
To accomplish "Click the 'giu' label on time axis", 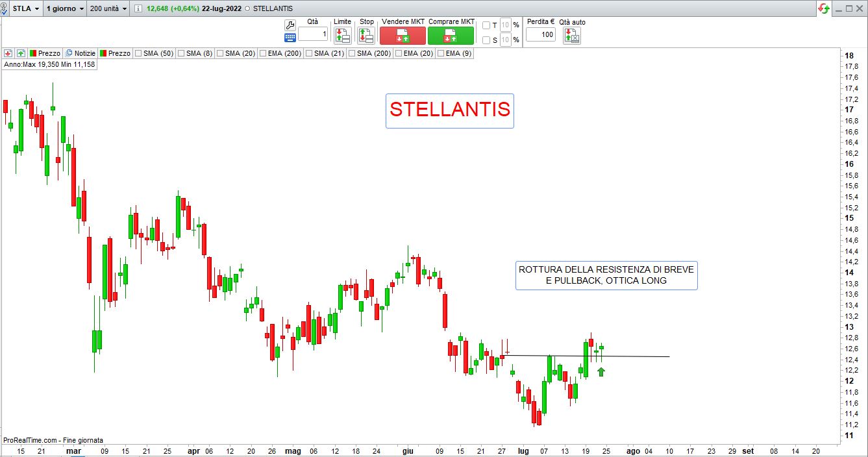I will (408, 451).
